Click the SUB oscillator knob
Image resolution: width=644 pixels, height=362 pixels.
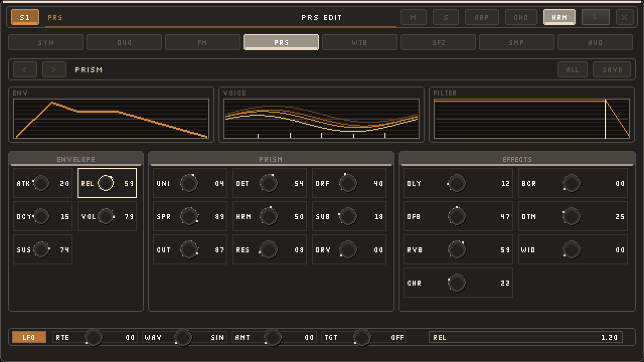[348, 217]
